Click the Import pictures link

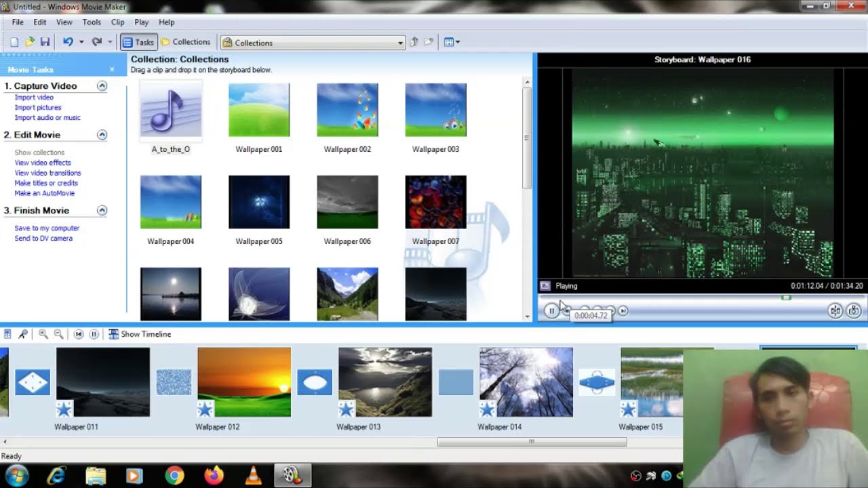pos(38,108)
